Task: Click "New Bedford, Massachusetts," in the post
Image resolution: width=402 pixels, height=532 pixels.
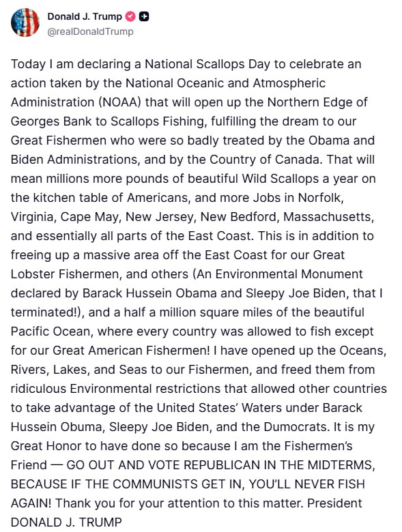Action: (287, 217)
